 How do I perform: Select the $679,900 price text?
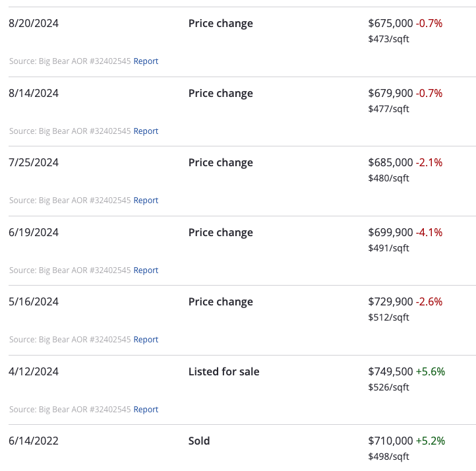tap(390, 94)
